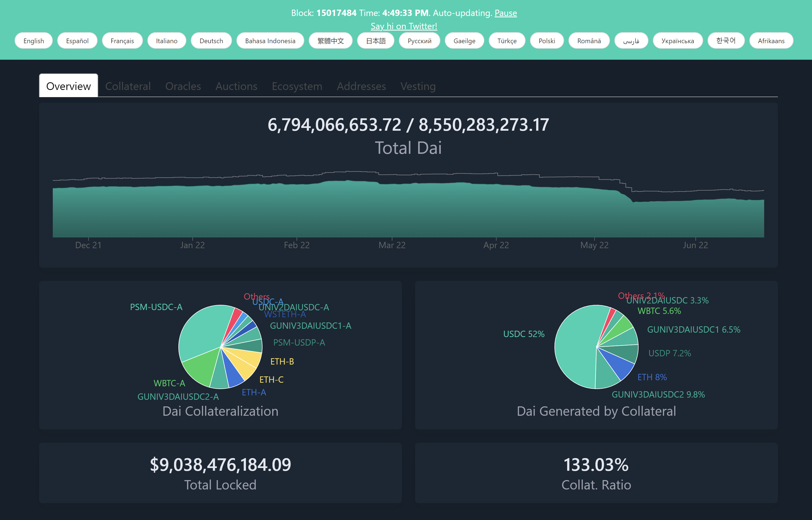Click the USDC 52% label
Image resolution: width=812 pixels, height=520 pixels.
(524, 334)
